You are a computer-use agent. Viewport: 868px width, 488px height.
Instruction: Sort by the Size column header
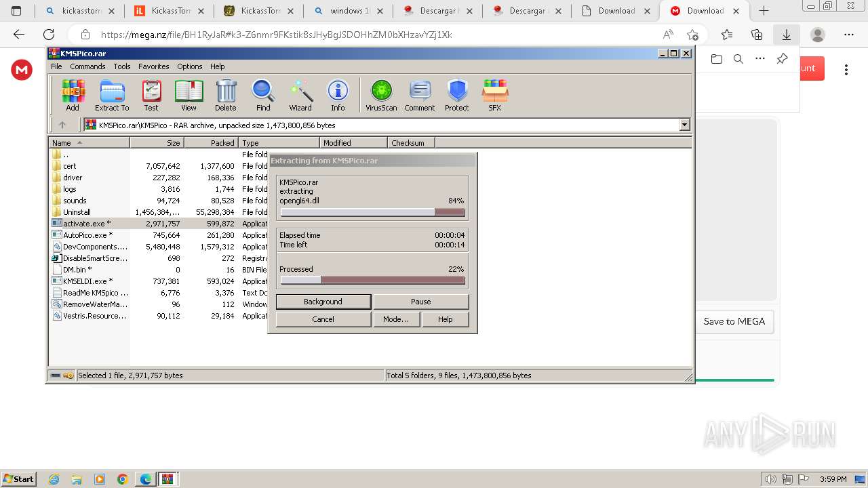[x=157, y=143]
